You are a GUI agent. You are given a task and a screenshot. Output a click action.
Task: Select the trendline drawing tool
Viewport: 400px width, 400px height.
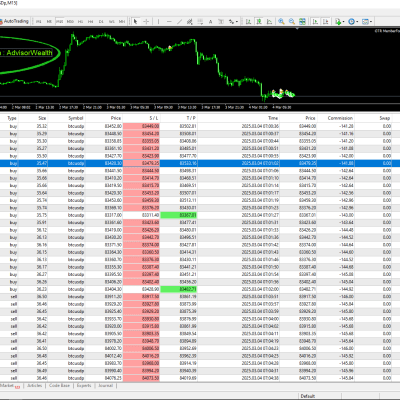(x=179, y=22)
